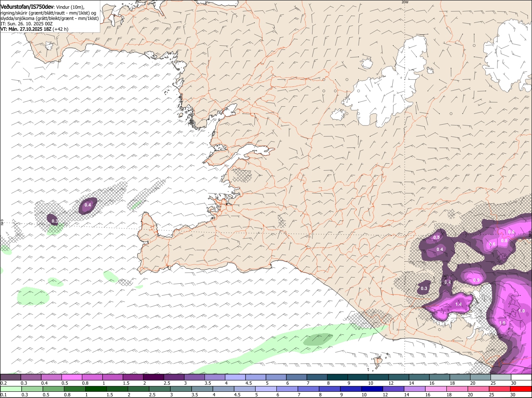The height and width of the screenshot is (398, 532).
Task: Click the 0.5 precipitation value on the map
Action: coord(436,238)
